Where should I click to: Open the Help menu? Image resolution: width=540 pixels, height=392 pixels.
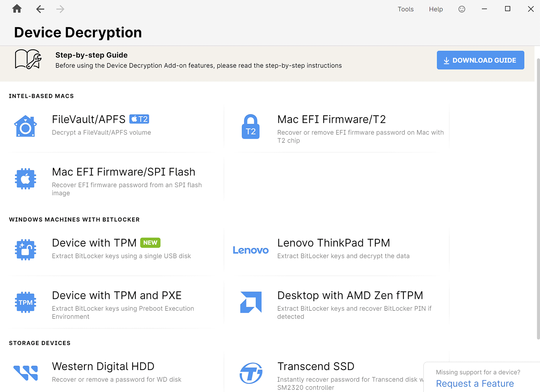[436, 9]
